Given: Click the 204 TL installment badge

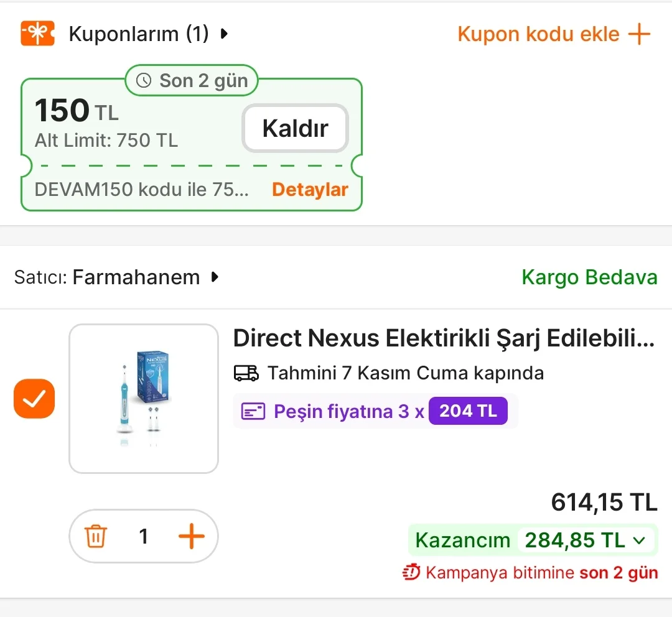Looking at the screenshot, I should pos(468,411).
